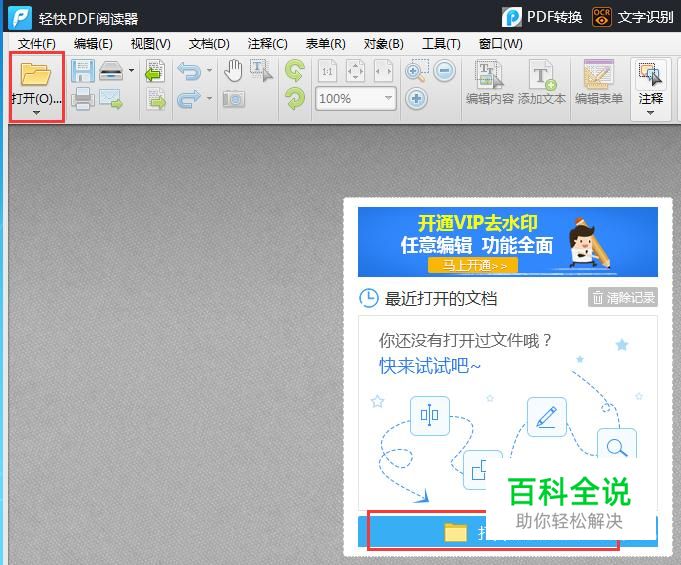Screen dimensions: 681x565
Task: Open the 文件(F) menu
Action: 37,44
